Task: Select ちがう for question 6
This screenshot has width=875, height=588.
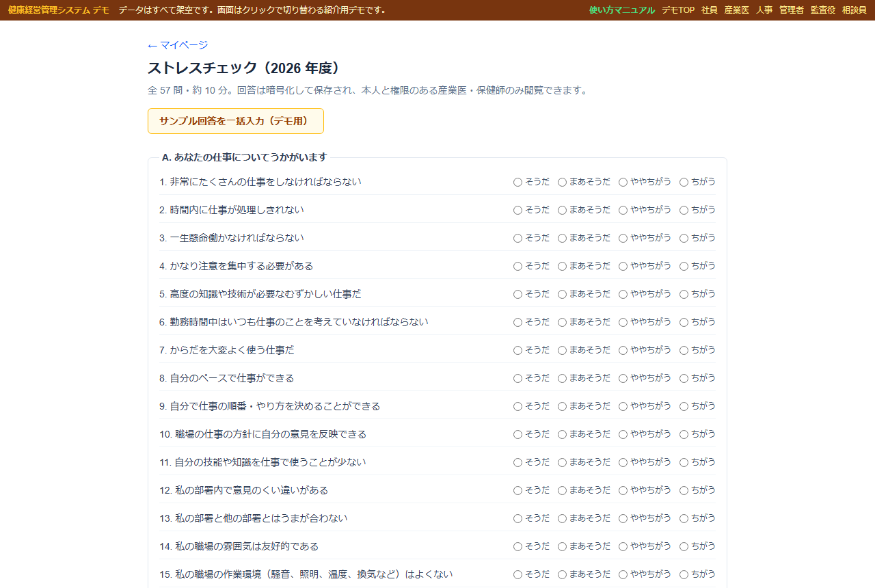Action: pos(684,322)
